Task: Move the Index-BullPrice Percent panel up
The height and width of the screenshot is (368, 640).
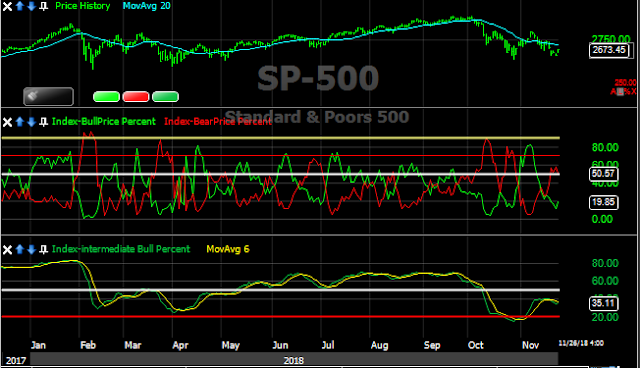Action: 19,122
